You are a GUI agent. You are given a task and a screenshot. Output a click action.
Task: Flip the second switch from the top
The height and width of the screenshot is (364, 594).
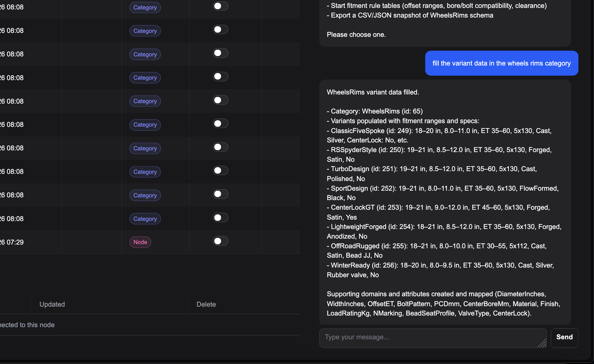coord(220,30)
